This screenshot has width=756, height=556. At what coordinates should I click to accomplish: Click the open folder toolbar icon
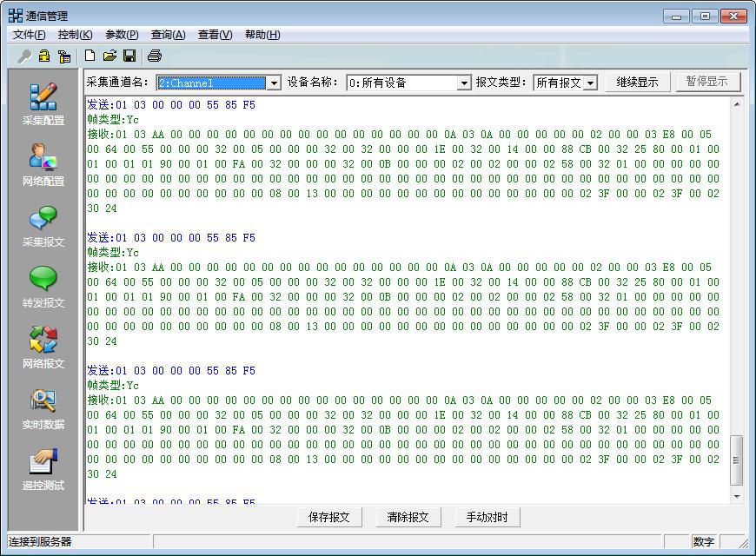[110, 56]
